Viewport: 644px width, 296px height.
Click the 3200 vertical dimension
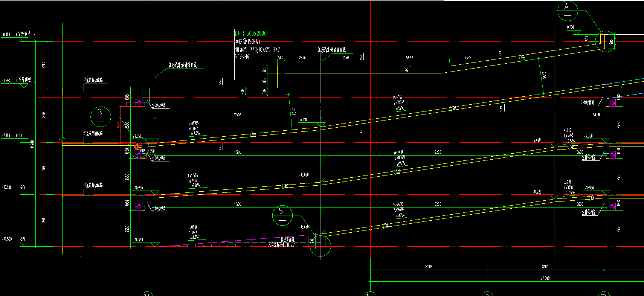coord(44,65)
